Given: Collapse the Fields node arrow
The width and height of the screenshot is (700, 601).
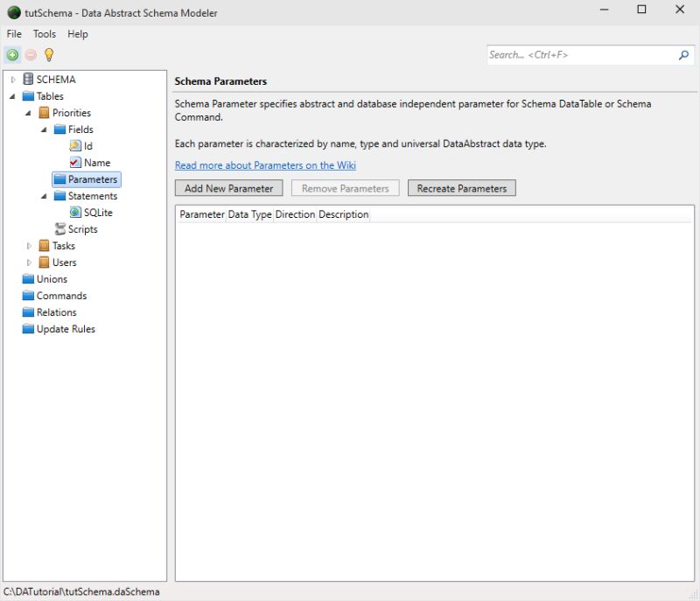Looking at the screenshot, I should click(44, 129).
